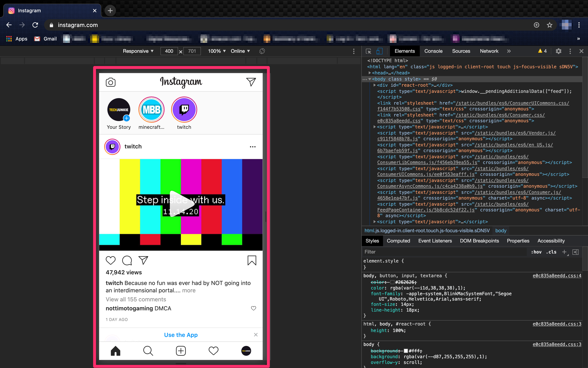Toggle the styles sidebar pane icon
The image size is (588, 368).
(x=575, y=252)
